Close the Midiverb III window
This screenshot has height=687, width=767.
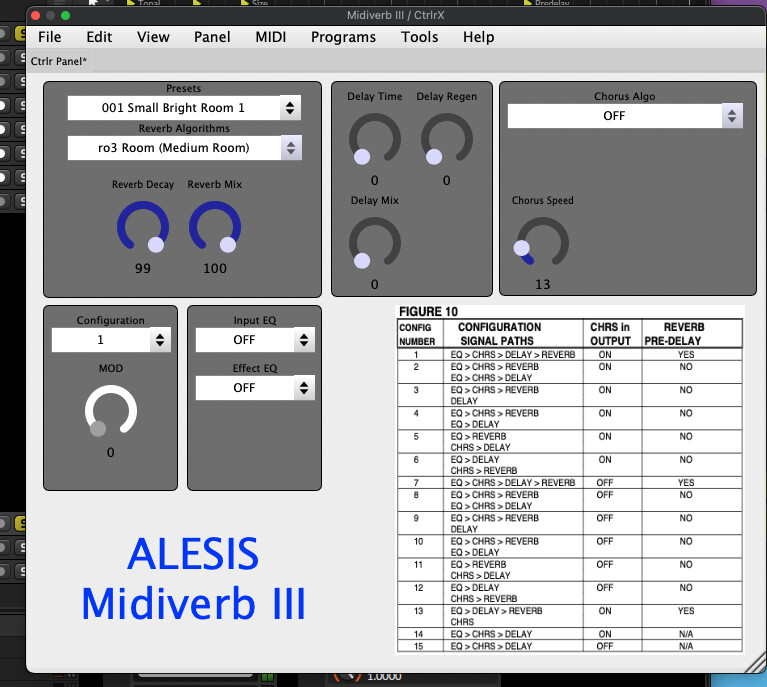point(35,16)
